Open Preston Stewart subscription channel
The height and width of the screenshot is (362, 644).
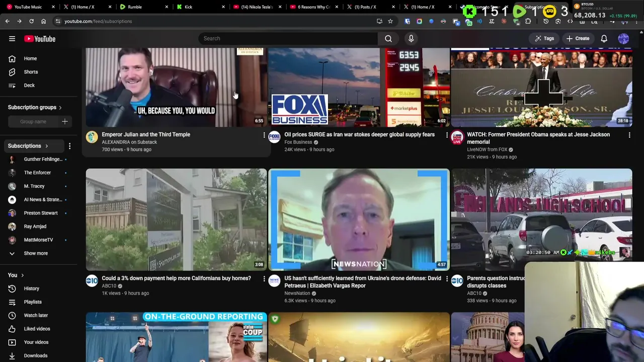point(40,213)
